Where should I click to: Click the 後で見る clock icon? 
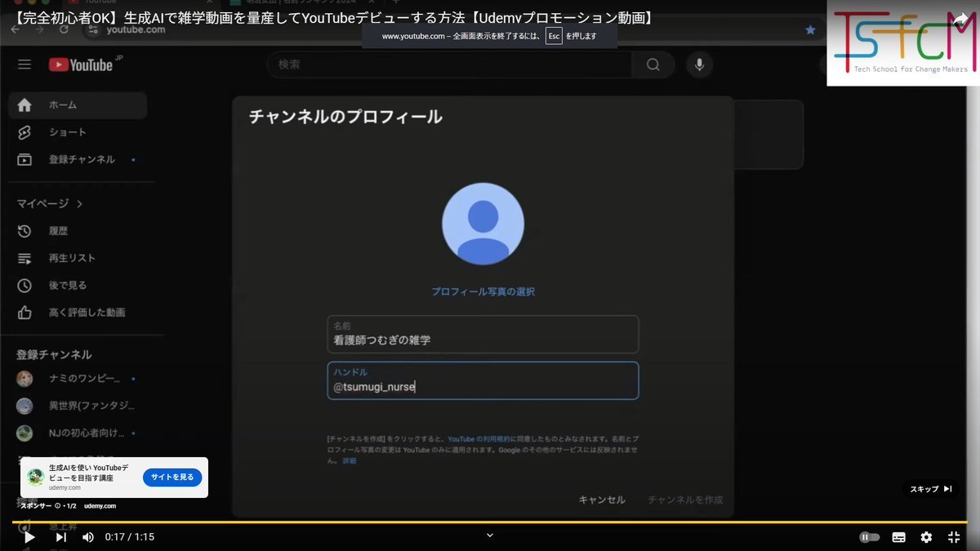24,285
